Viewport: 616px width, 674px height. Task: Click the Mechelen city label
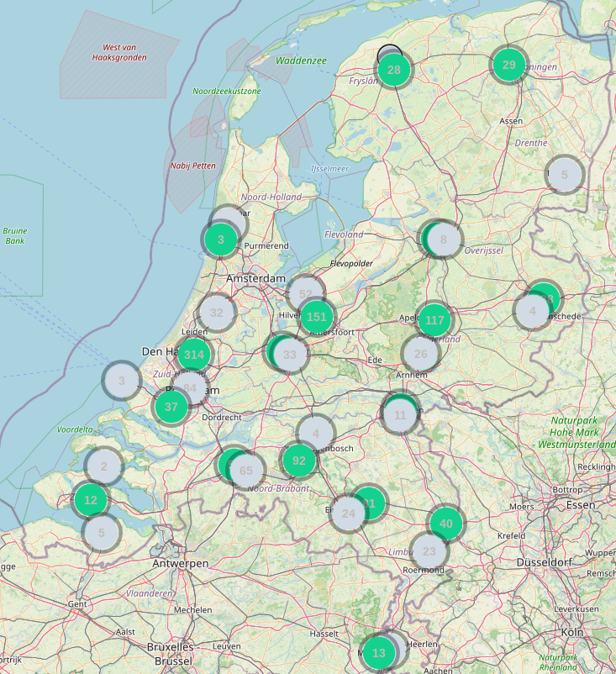(193, 610)
